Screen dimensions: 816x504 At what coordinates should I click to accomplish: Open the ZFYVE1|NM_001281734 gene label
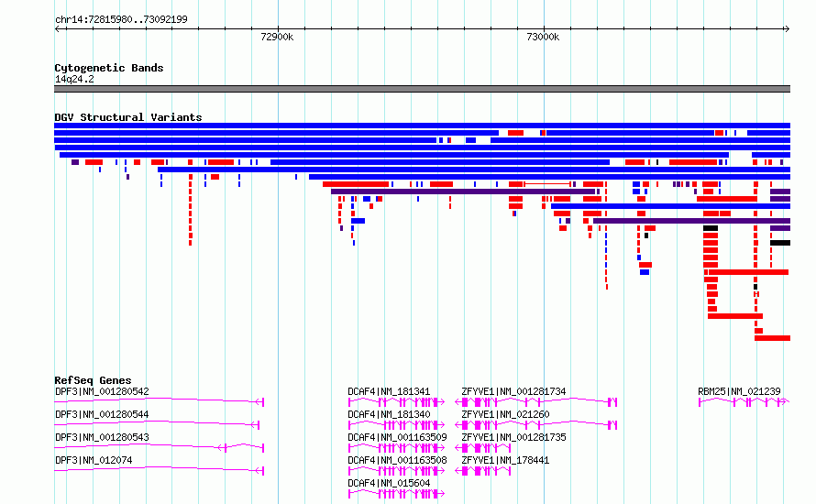[x=513, y=391]
